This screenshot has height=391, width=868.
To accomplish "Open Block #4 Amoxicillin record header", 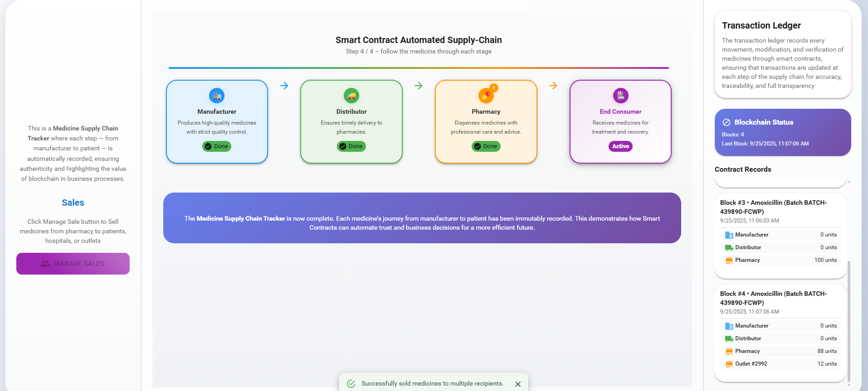I will [x=773, y=298].
